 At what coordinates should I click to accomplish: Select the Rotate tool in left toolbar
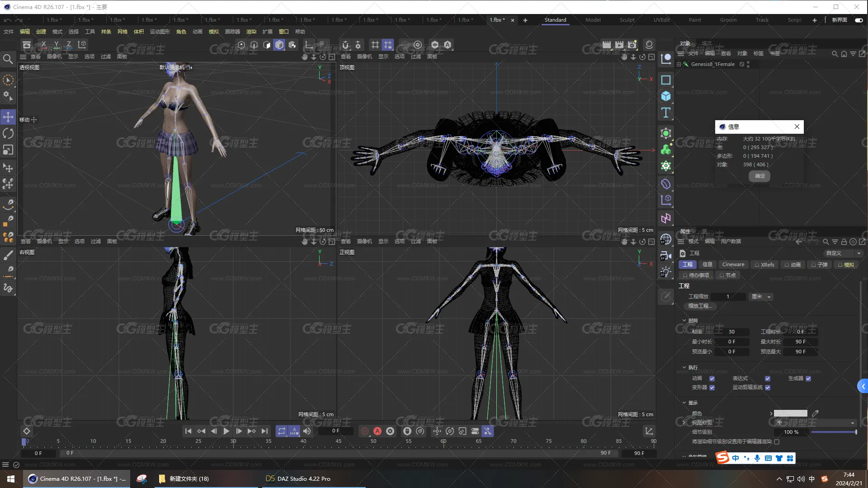8,133
